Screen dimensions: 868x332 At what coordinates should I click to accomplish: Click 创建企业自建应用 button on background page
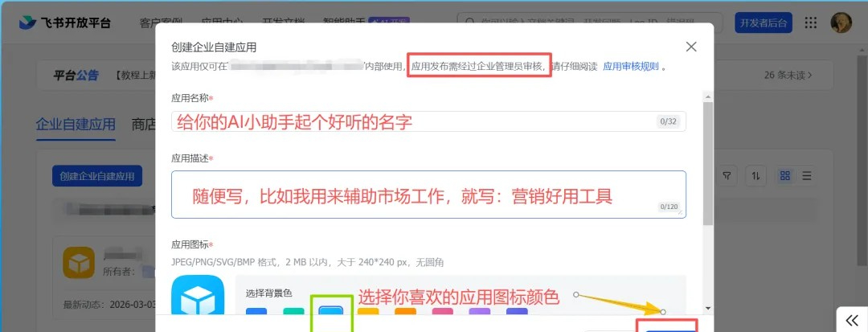pyautogui.click(x=97, y=177)
